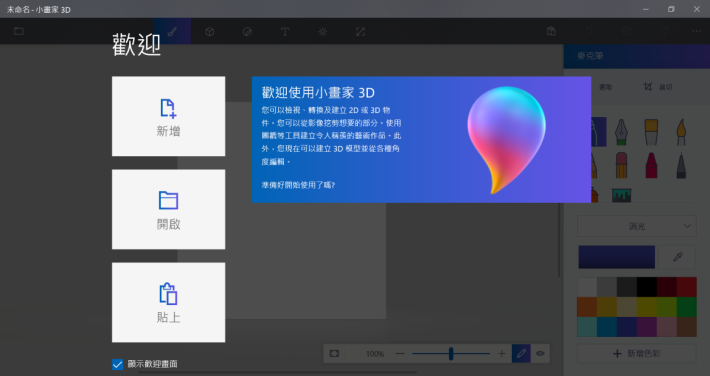
Task: Click the 準備好開始使用了嗎? text
Action: tap(298, 185)
